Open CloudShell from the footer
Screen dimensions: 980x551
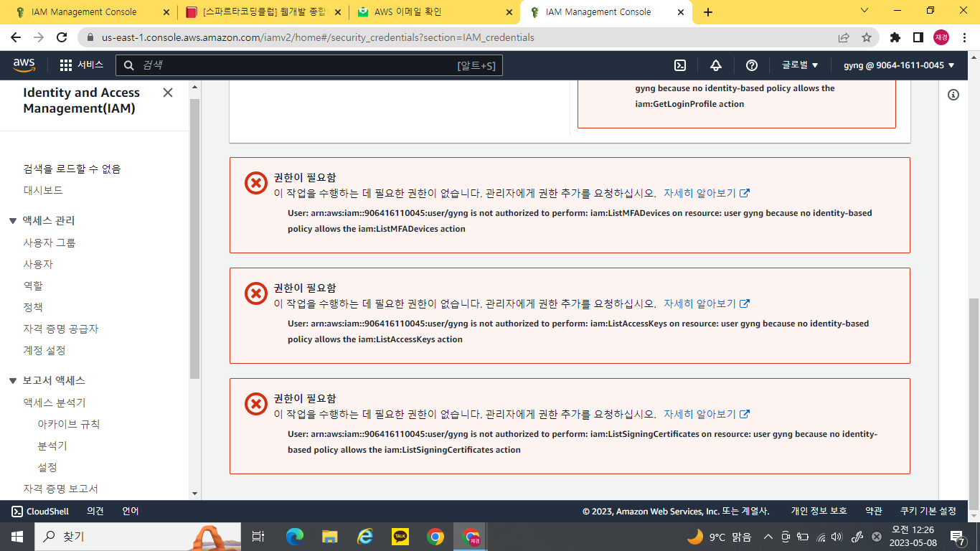(40, 512)
